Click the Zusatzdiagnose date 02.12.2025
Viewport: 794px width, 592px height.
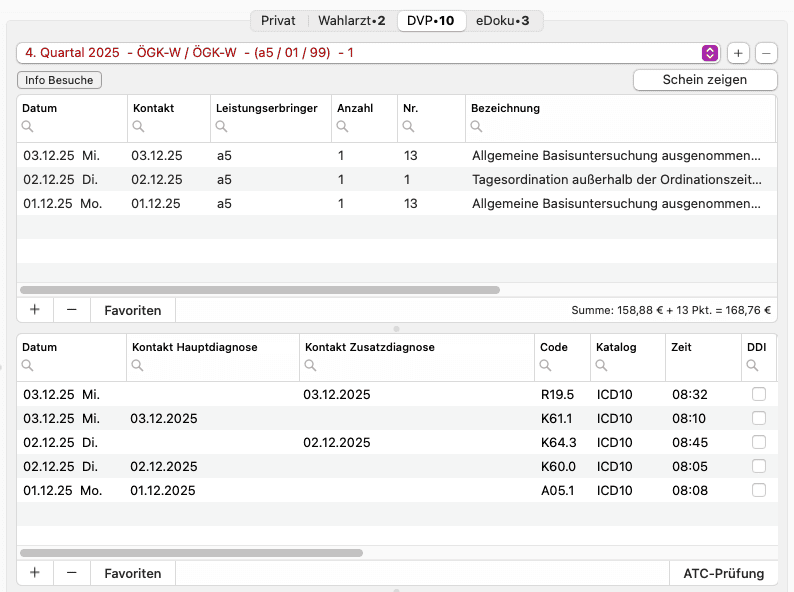337,443
